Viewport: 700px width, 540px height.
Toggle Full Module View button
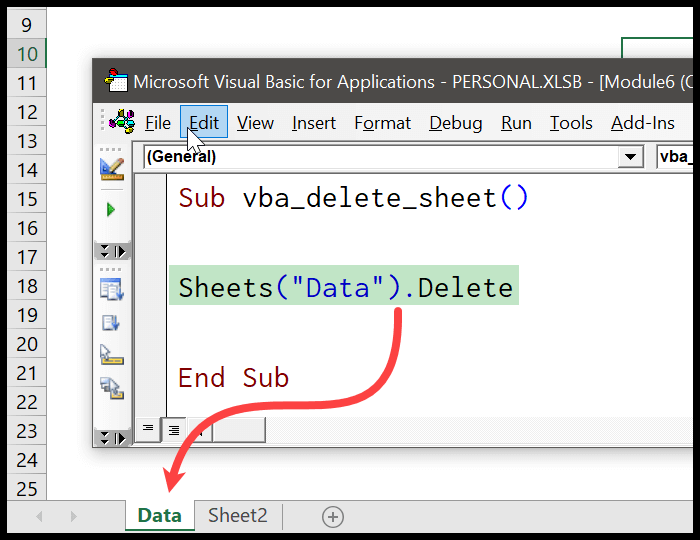click(173, 430)
